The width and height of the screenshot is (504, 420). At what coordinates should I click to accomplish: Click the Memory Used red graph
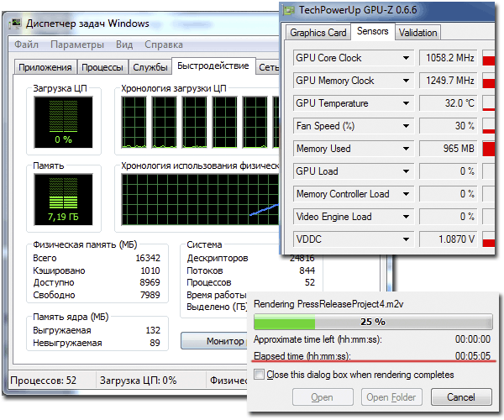[x=489, y=149]
